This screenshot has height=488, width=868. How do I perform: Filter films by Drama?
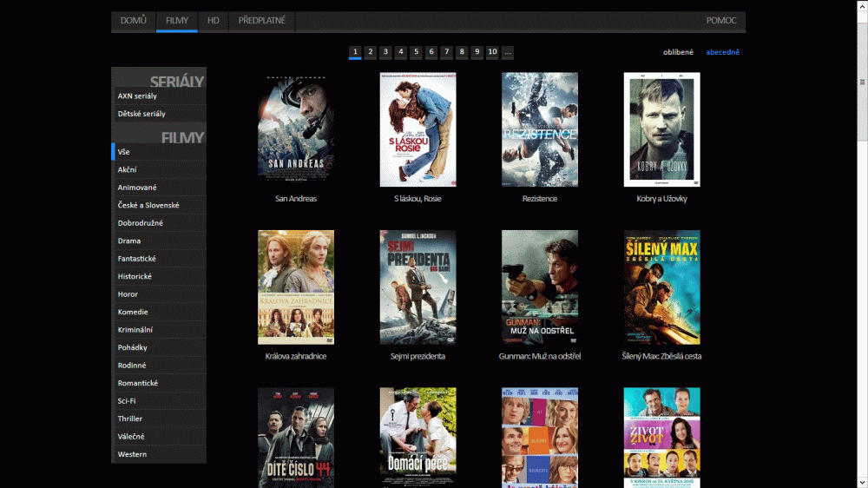(159, 241)
